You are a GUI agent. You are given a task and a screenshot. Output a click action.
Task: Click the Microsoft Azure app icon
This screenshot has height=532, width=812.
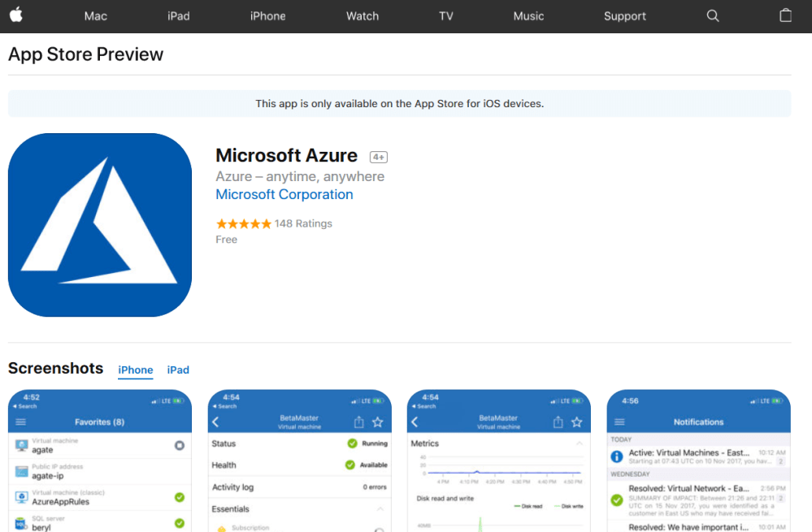click(100, 225)
